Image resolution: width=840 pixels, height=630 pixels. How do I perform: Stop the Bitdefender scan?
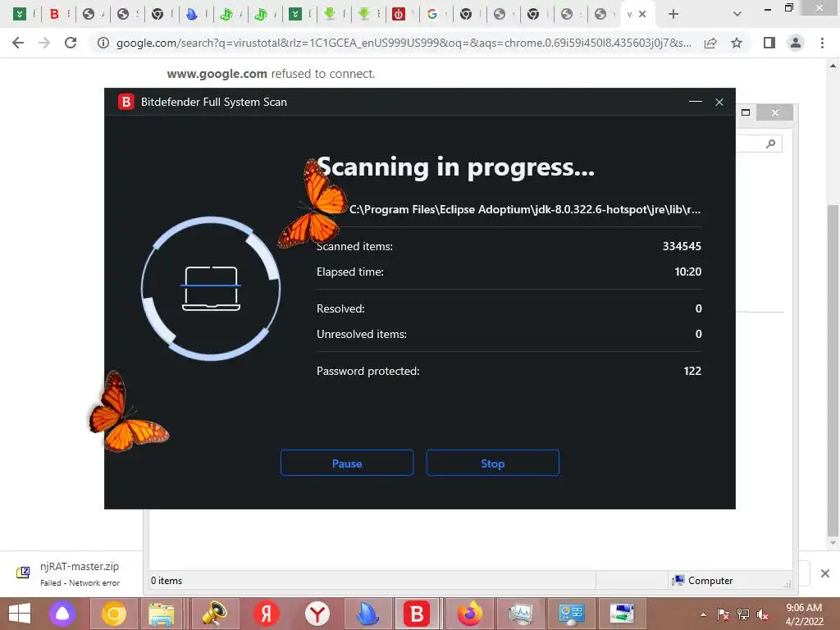(x=492, y=463)
